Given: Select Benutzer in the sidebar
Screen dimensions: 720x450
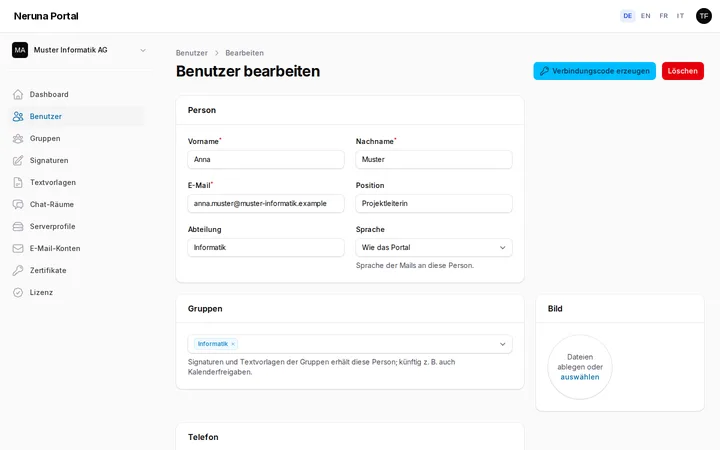Looking at the screenshot, I should 77,117.
